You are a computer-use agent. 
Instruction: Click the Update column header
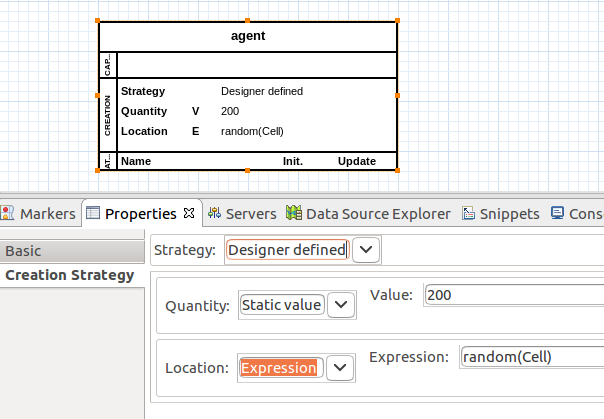[357, 161]
